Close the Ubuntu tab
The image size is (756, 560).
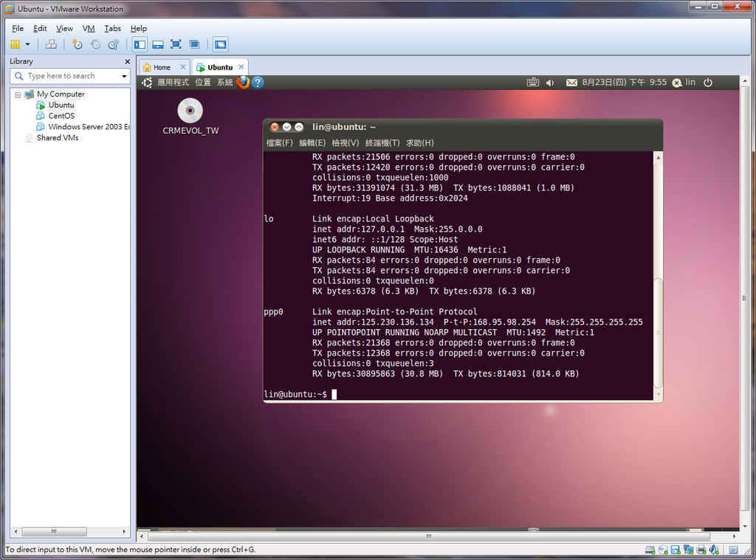[241, 67]
